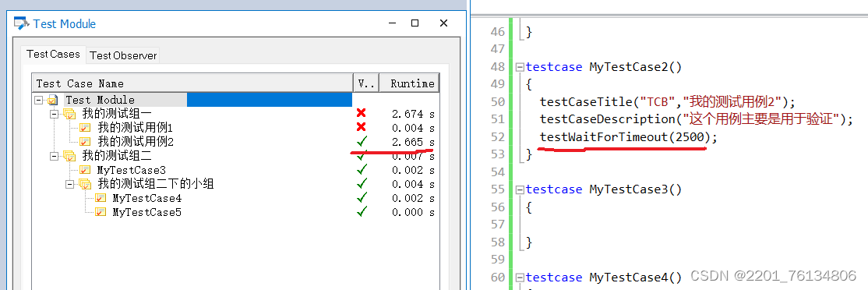Click the testcase MyTestCase3() declaration
The image size is (868, 290).
click(604, 189)
